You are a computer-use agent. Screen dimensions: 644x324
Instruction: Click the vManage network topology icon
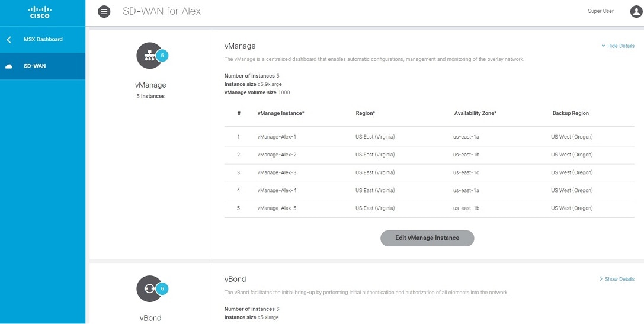[x=149, y=56]
